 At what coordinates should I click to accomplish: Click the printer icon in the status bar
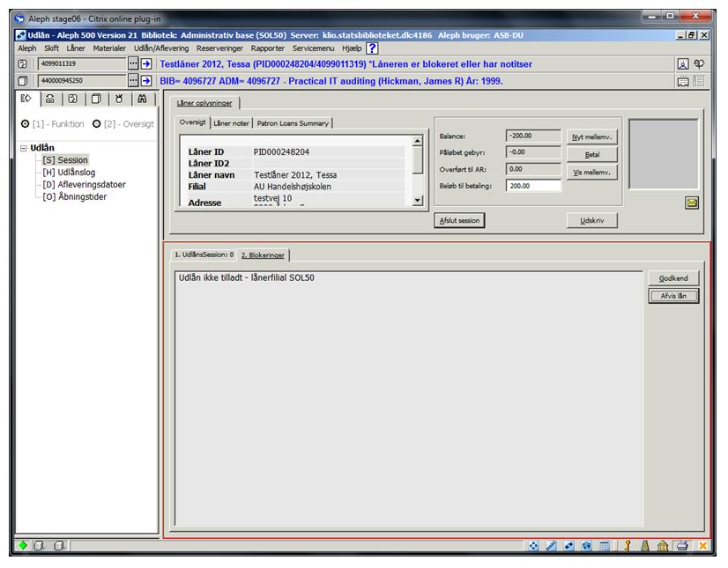coord(682,547)
